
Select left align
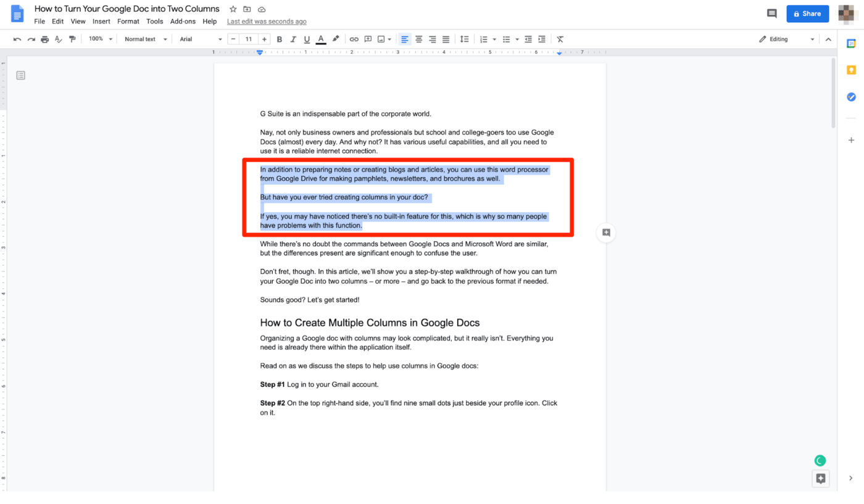click(405, 39)
